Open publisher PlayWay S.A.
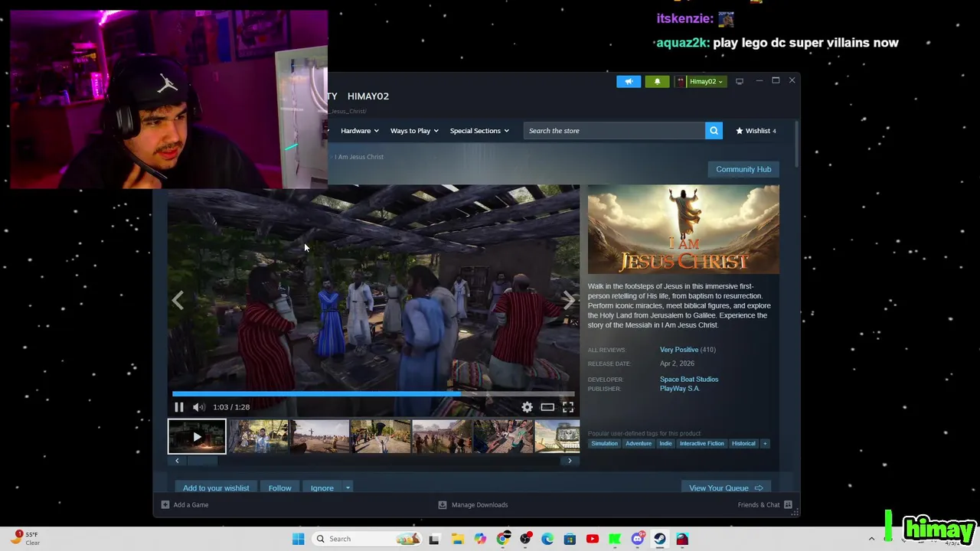This screenshot has height=551, width=980. (x=680, y=389)
